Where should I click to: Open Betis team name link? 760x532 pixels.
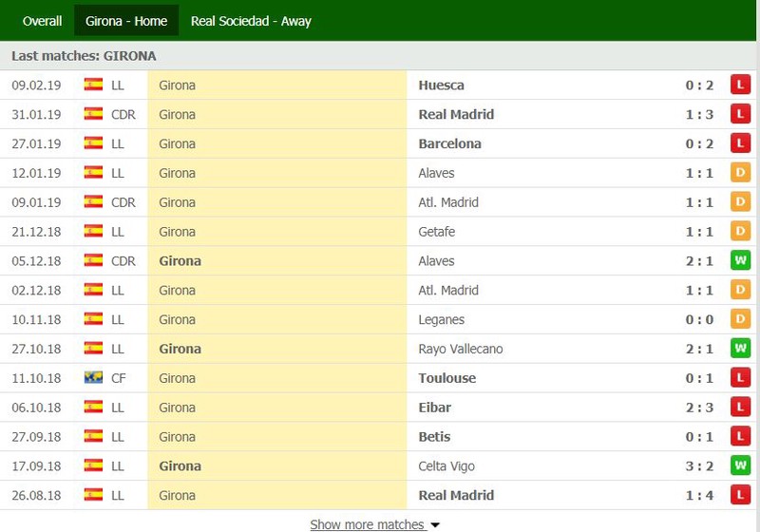[x=434, y=437]
